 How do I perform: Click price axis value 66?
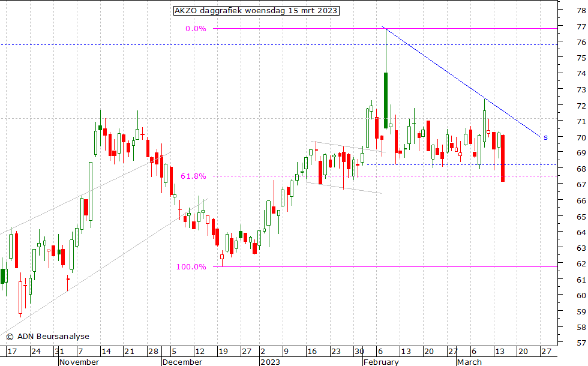581,200
